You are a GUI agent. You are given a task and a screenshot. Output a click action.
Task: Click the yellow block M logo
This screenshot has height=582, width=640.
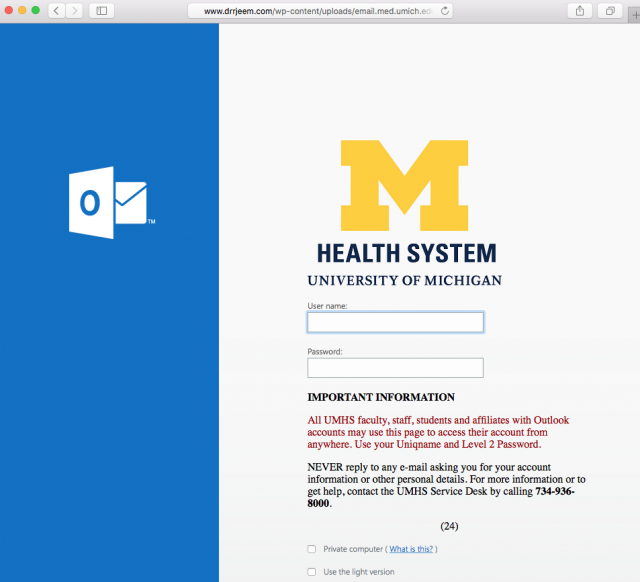pyautogui.click(x=404, y=185)
